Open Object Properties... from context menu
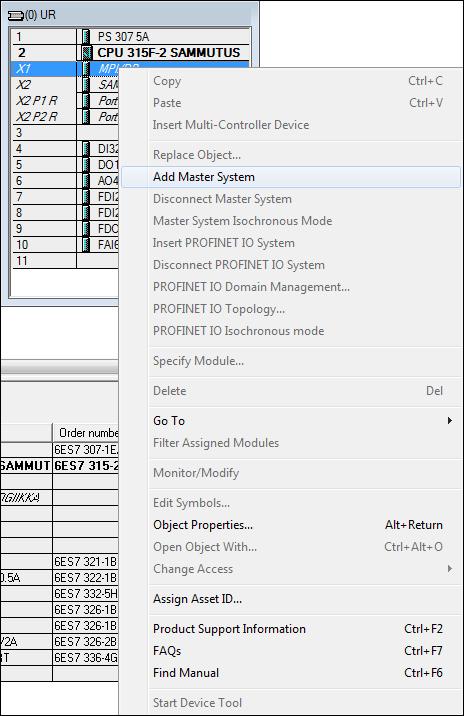 (x=291, y=525)
